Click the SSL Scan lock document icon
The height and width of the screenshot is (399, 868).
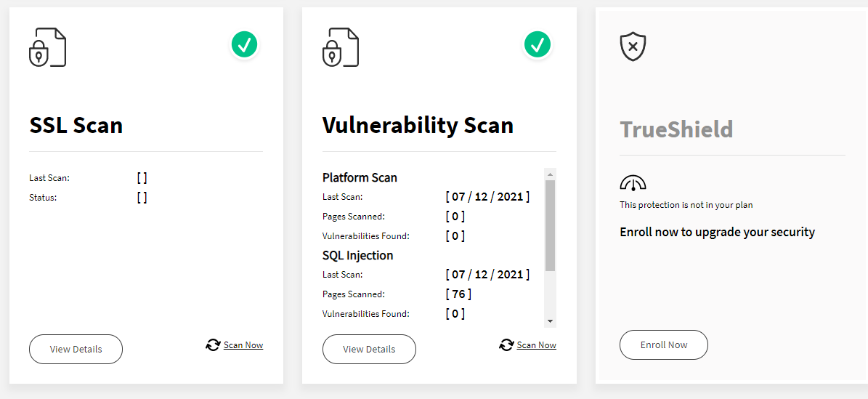48,48
